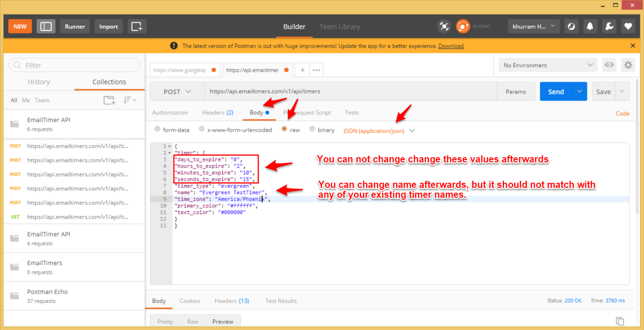Collapse the "timer" object fold on line 2
644x330 pixels.
click(169, 153)
